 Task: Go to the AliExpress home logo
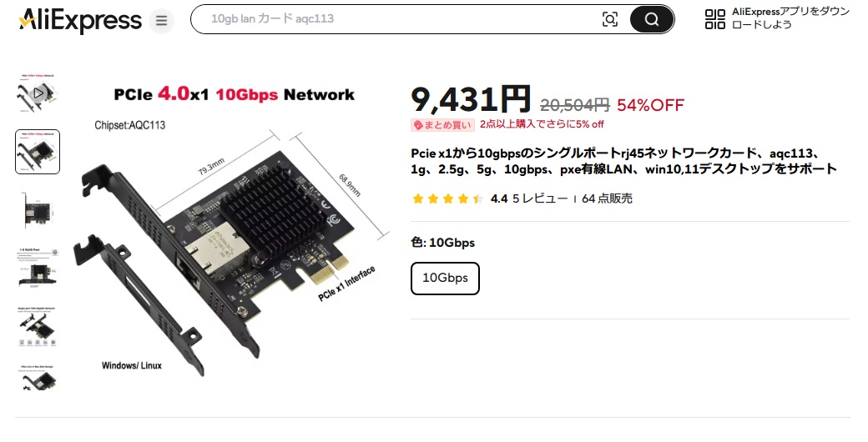tap(80, 21)
